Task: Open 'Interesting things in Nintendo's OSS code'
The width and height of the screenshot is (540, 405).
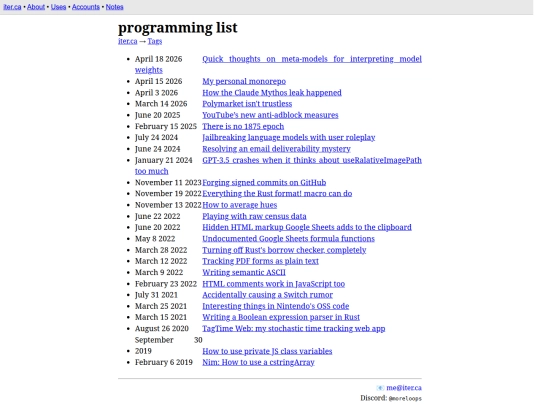Action: click(276, 306)
